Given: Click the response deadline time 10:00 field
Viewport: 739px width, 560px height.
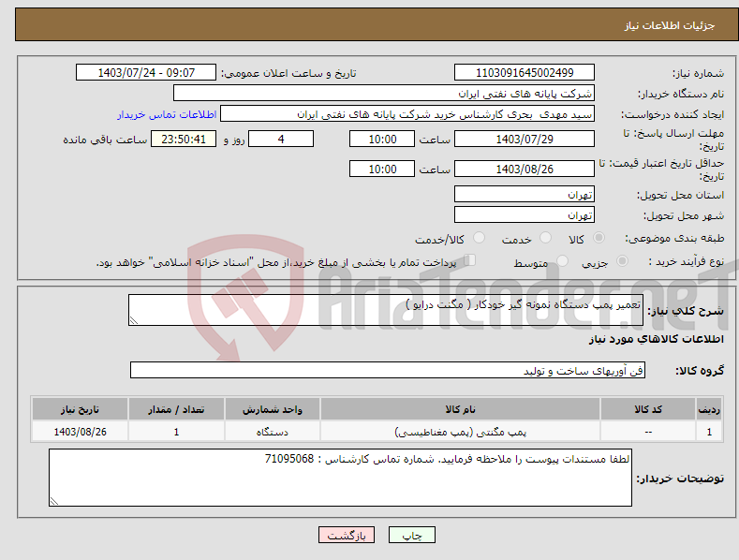Looking at the screenshot, I should point(382,139).
